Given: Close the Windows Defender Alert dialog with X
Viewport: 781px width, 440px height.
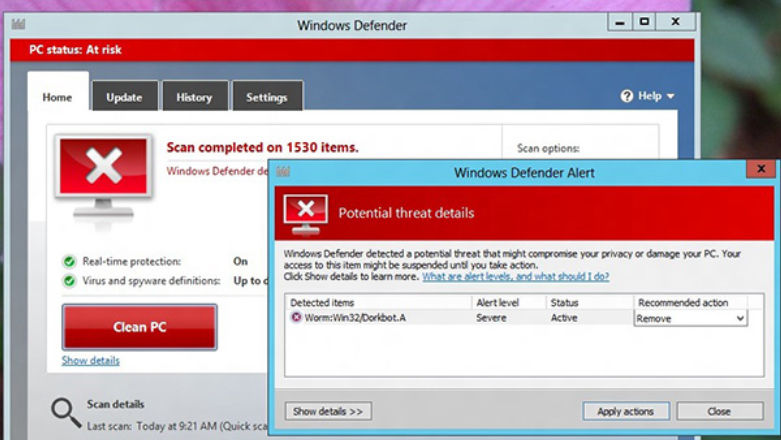Looking at the screenshot, I should coord(761,169).
